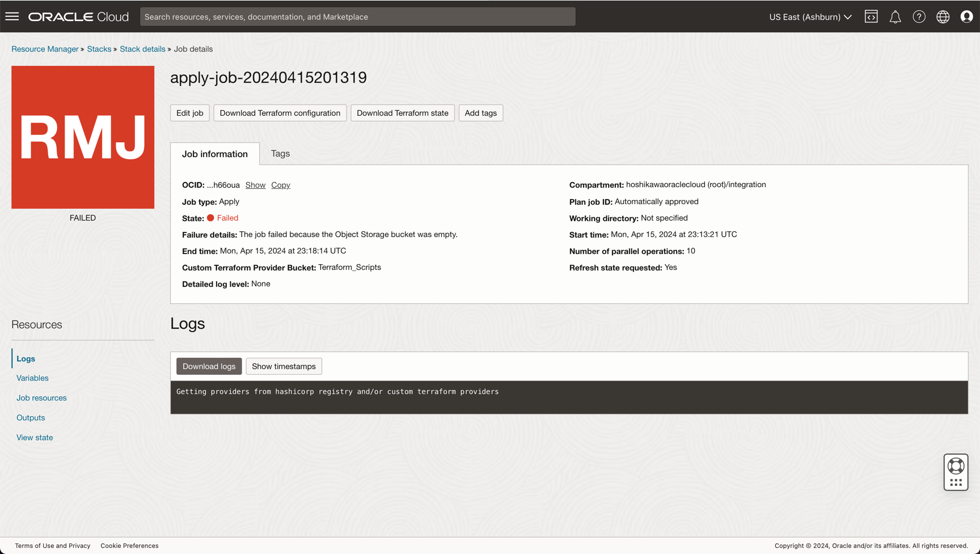
Task: Click the 'Working directory' label
Action: 604,218
